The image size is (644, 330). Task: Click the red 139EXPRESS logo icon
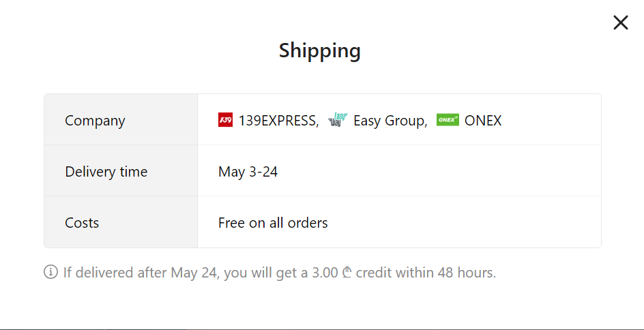[x=226, y=120]
